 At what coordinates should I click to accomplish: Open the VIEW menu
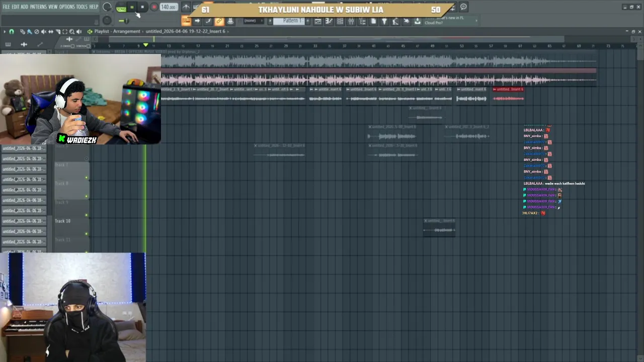tap(53, 7)
